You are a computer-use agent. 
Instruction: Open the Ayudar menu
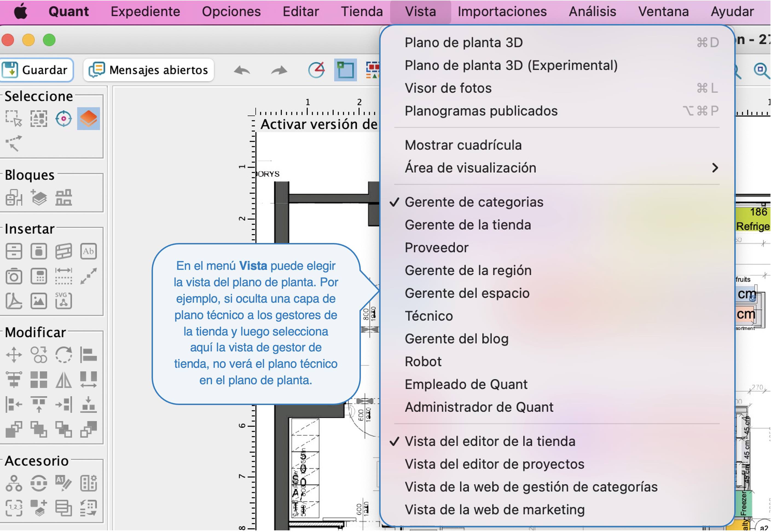tap(732, 12)
